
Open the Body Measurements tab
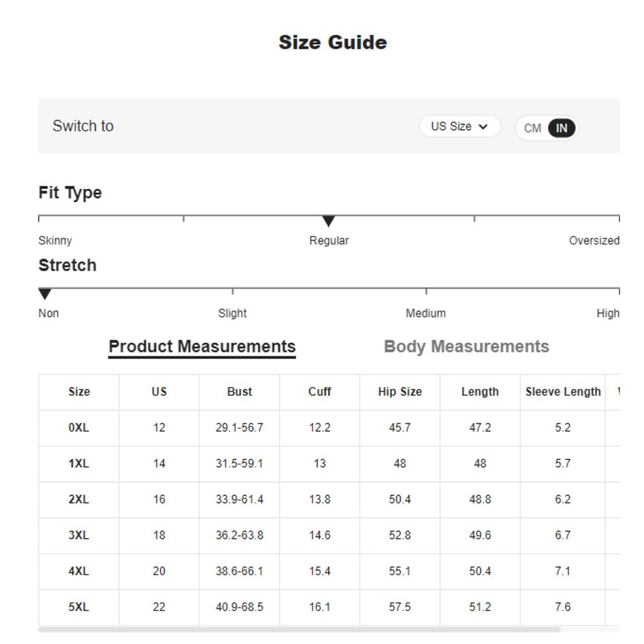click(466, 346)
